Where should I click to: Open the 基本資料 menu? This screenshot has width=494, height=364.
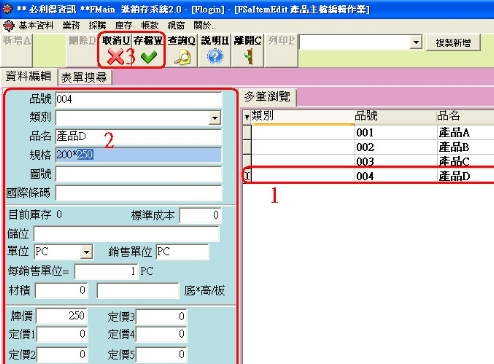point(36,25)
